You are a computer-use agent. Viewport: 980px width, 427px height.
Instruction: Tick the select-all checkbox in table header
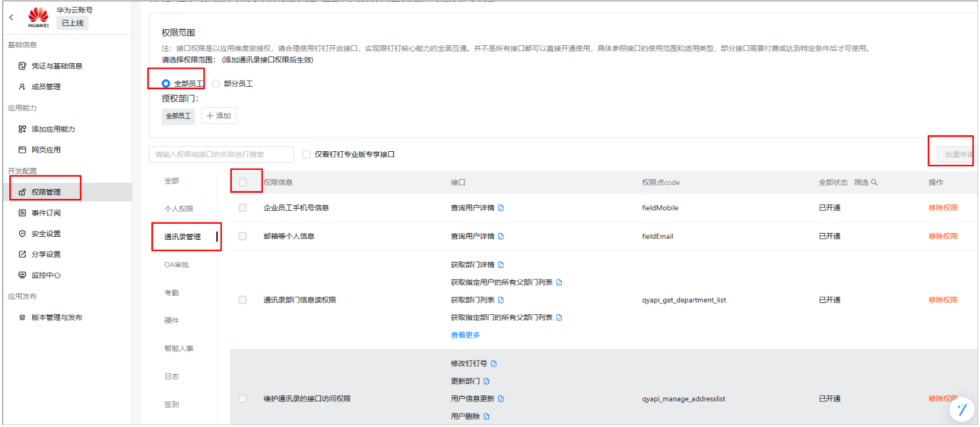click(242, 182)
